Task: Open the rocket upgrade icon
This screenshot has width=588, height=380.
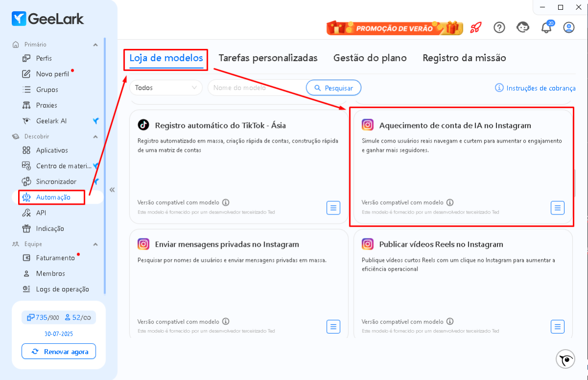Action: tap(475, 27)
